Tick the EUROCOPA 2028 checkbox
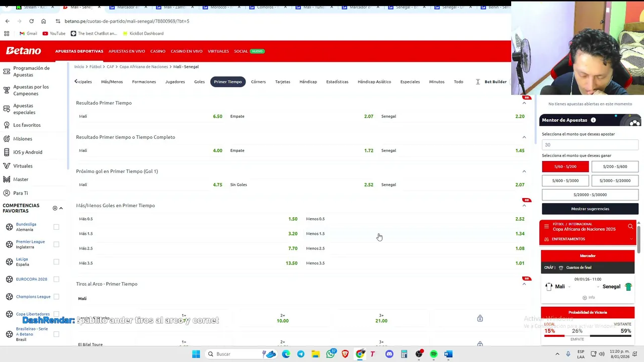Image resolution: width=644 pixels, height=362 pixels. pyautogui.click(x=56, y=279)
